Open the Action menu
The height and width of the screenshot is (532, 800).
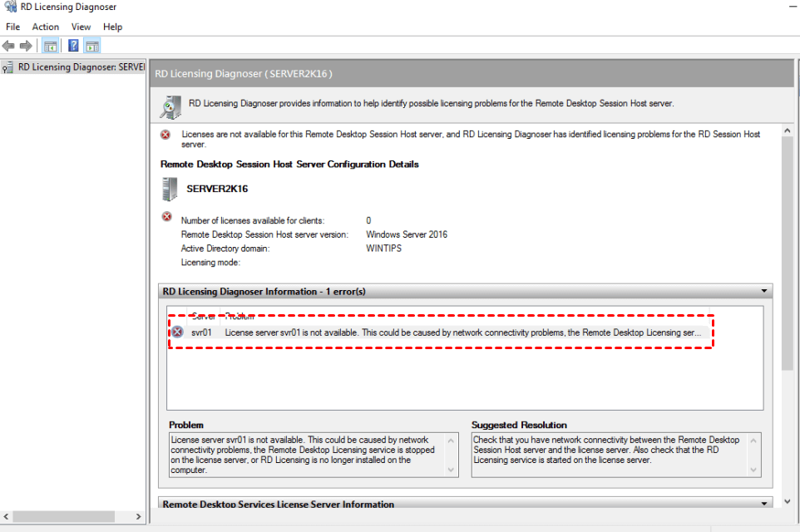(46, 27)
